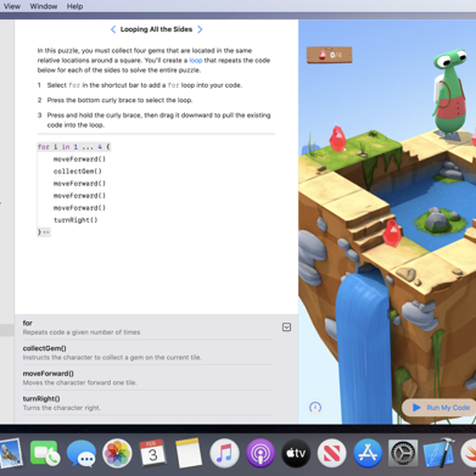
Task: Go to the next page chevron
Action: [200, 29]
